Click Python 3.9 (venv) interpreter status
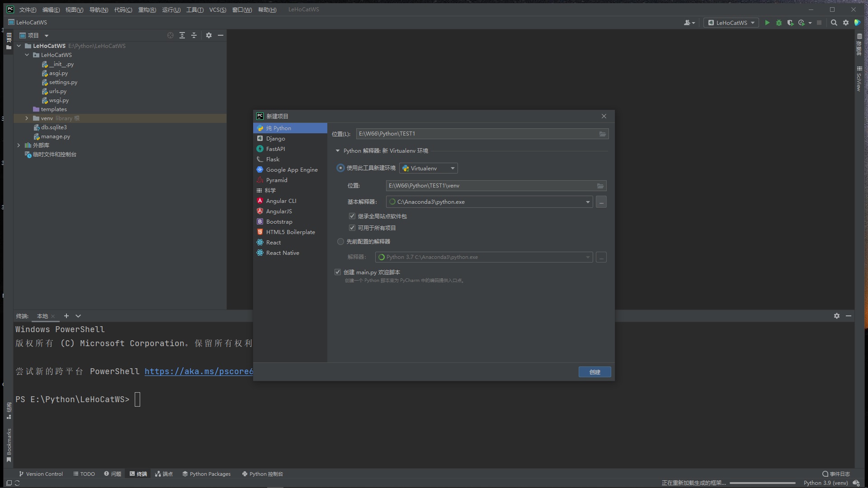Image resolution: width=868 pixels, height=488 pixels. pyautogui.click(x=826, y=483)
